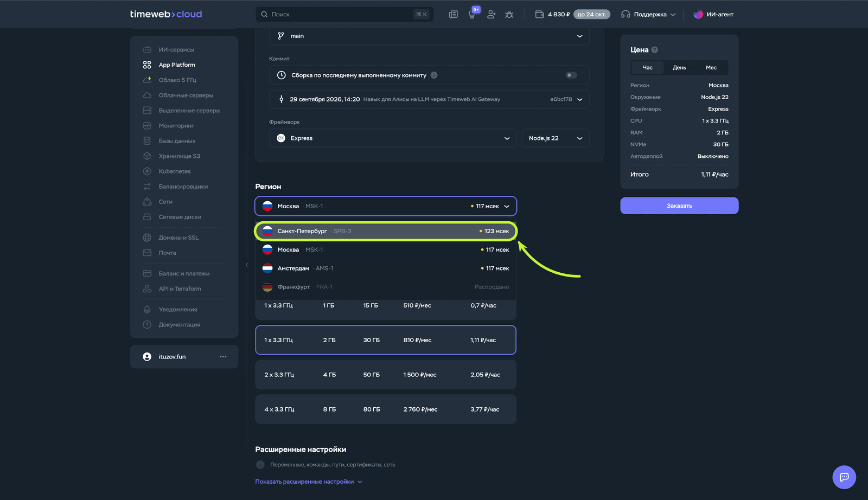Select the 4 x 3.3 ГГц 8 ГБ plan
Viewport: 868px width, 500px height.
[386, 409]
